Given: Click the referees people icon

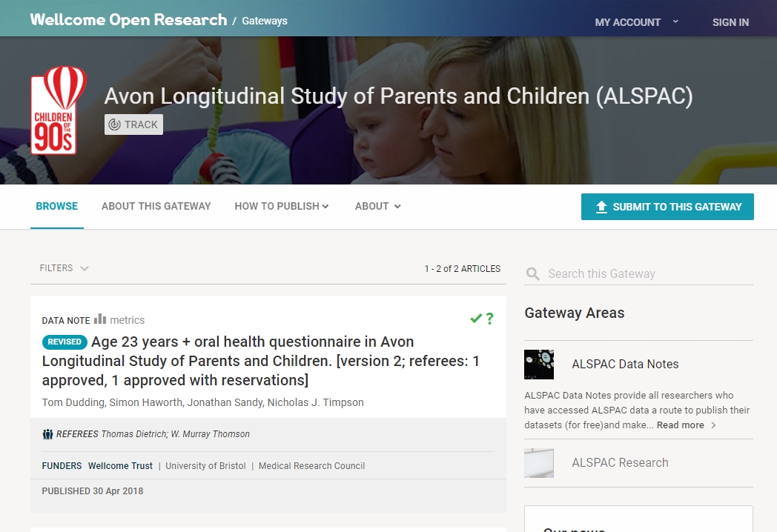Looking at the screenshot, I should pos(47,434).
